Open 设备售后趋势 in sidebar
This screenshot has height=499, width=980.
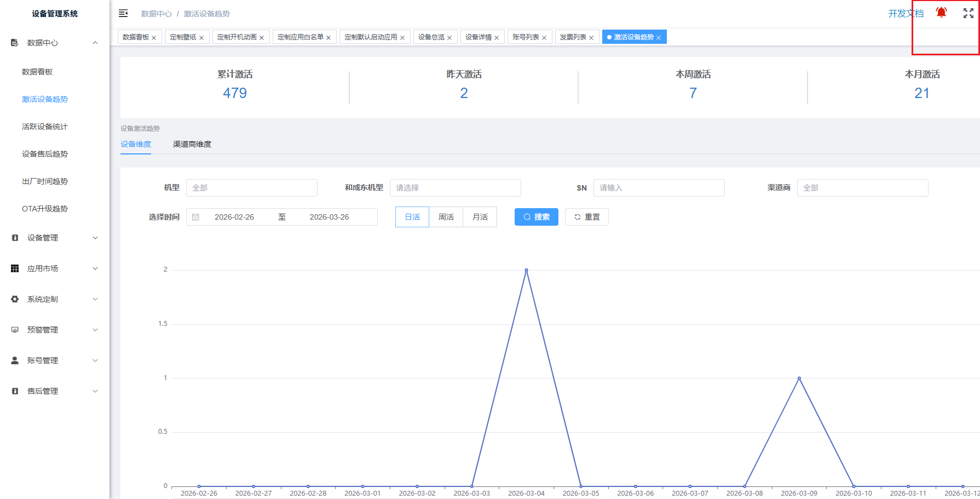[x=45, y=154]
